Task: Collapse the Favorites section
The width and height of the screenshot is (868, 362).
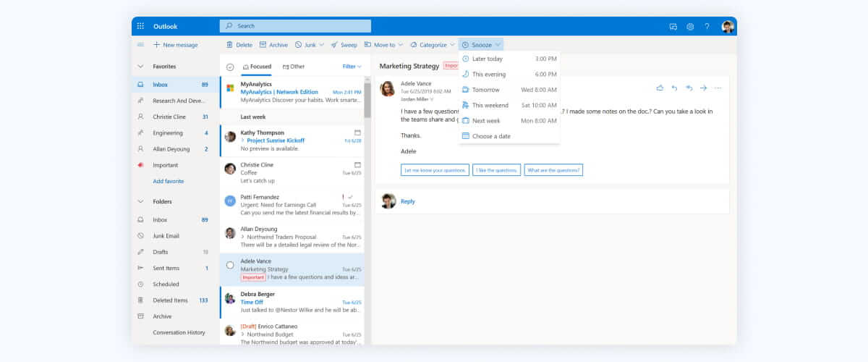Action: pos(140,67)
